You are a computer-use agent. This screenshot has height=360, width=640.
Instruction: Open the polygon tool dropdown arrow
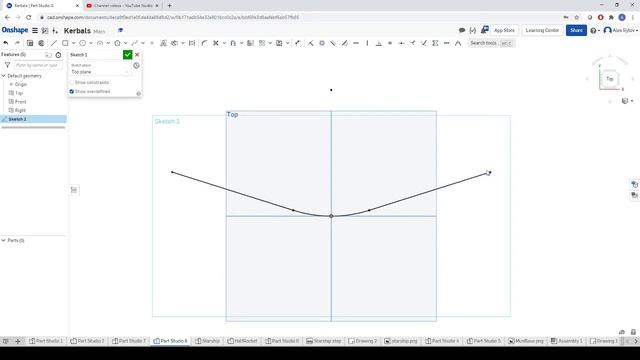tap(126, 43)
